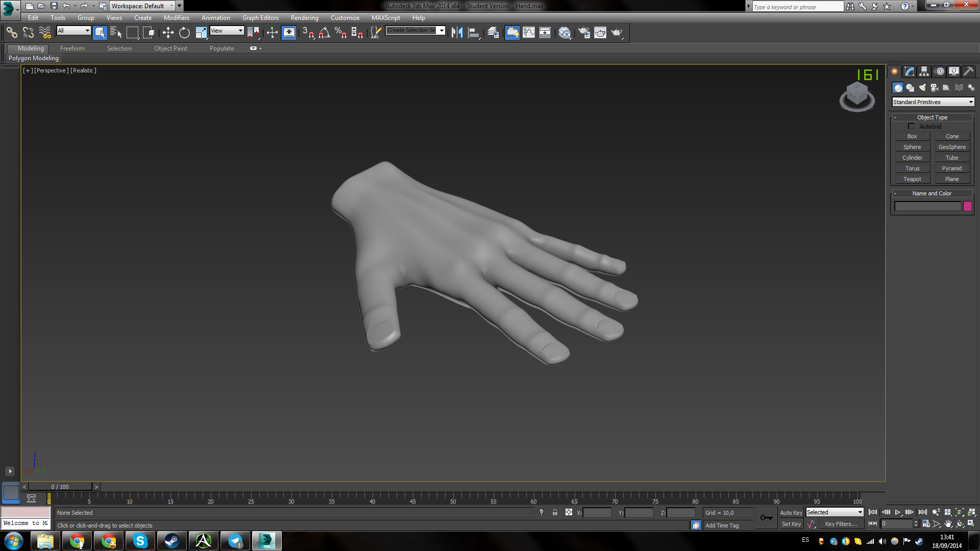Collapse the Name and Color rollout
980x551 pixels.
[932, 193]
